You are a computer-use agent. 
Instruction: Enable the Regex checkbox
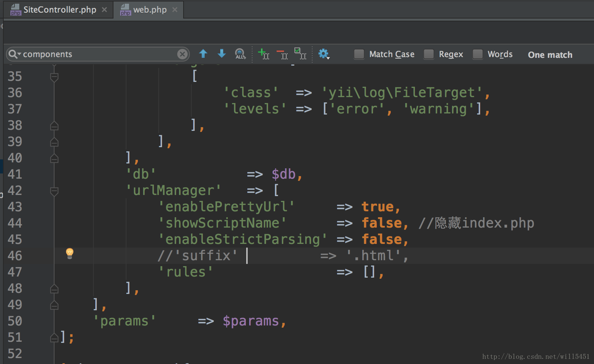429,54
